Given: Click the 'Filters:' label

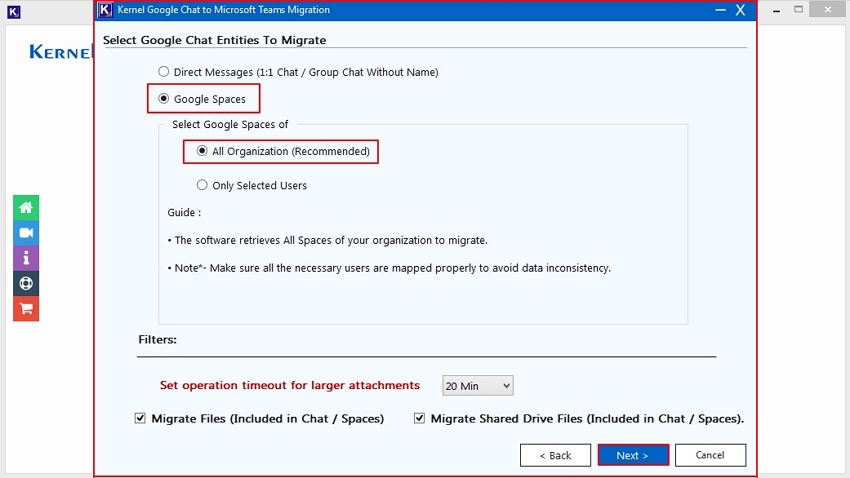Looking at the screenshot, I should tap(157, 339).
